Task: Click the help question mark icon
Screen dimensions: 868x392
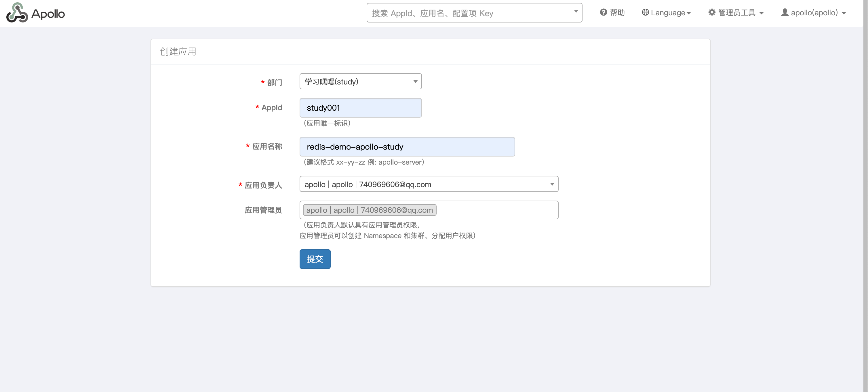Action: [603, 12]
